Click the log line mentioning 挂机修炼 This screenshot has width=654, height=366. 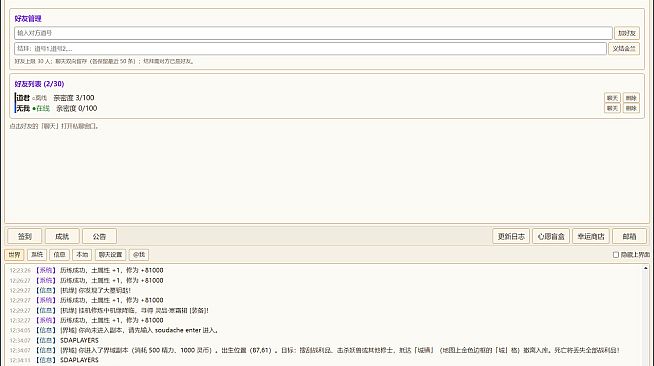click(x=109, y=311)
